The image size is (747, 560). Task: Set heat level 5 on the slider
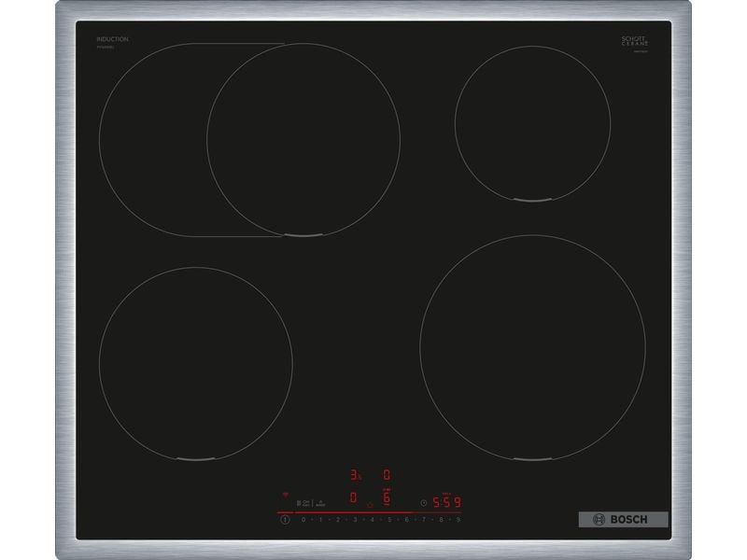click(389, 520)
